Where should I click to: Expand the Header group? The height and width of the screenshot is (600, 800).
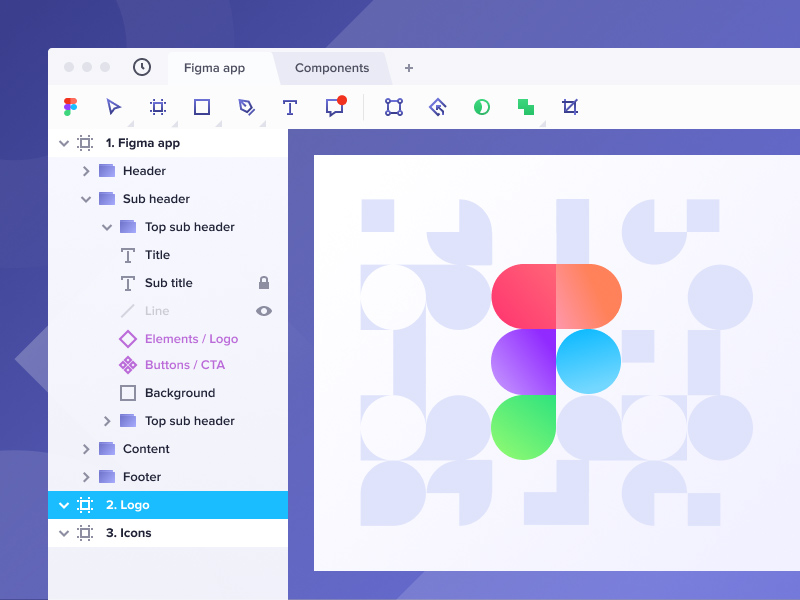86,171
